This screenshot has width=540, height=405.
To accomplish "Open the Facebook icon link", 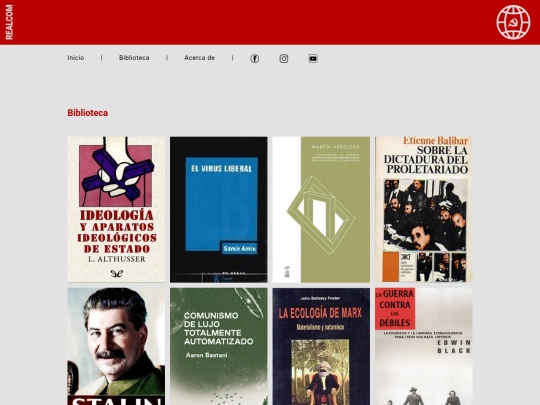I will (255, 59).
